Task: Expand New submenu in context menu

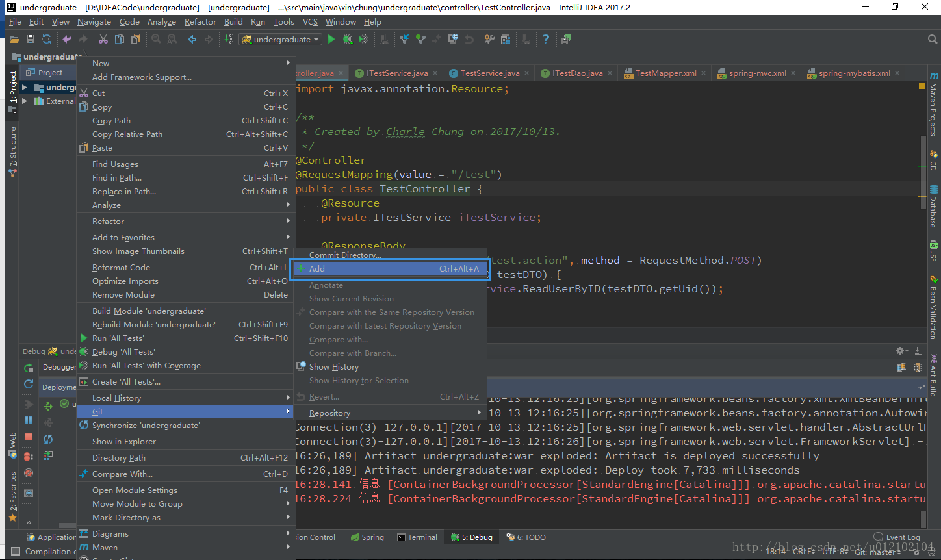Action: 185,63
